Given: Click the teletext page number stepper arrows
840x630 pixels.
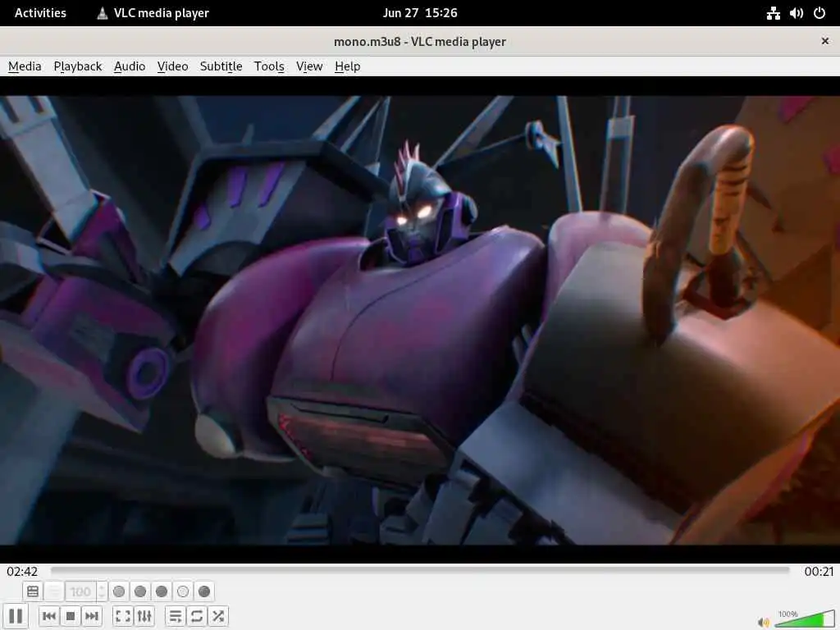Looking at the screenshot, I should click(x=102, y=591).
